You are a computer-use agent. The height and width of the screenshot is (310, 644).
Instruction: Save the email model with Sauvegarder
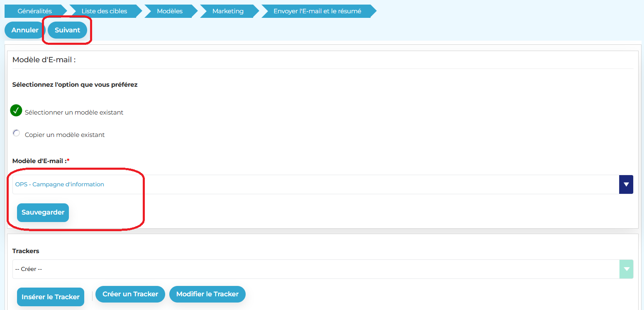click(43, 212)
